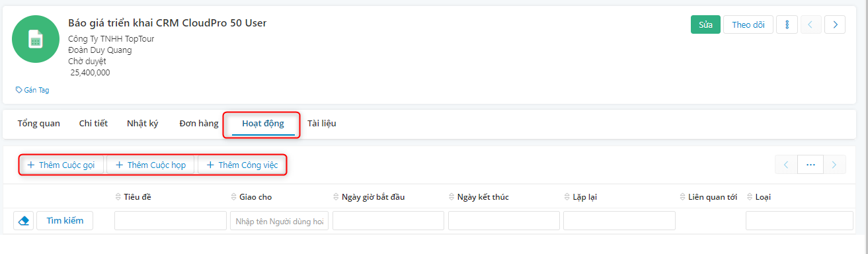Click Thêm Cuộc gọi button
The height and width of the screenshot is (254, 868).
[61, 165]
